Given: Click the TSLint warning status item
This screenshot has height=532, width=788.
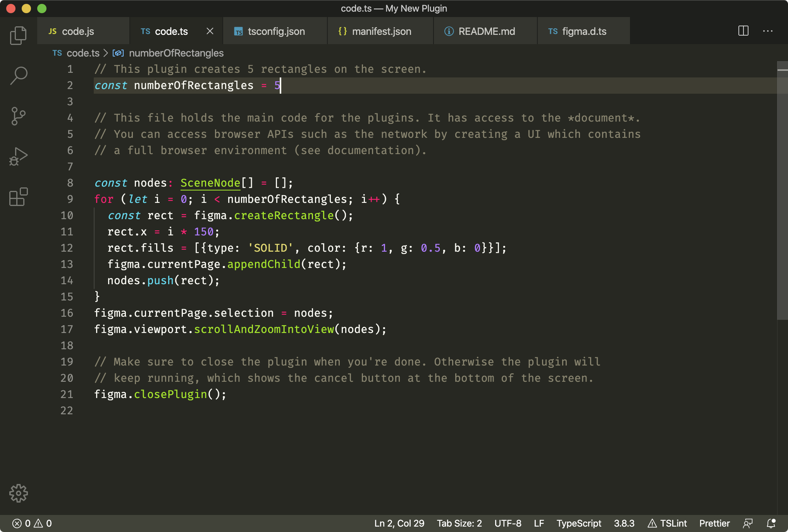Looking at the screenshot, I should click(667, 523).
